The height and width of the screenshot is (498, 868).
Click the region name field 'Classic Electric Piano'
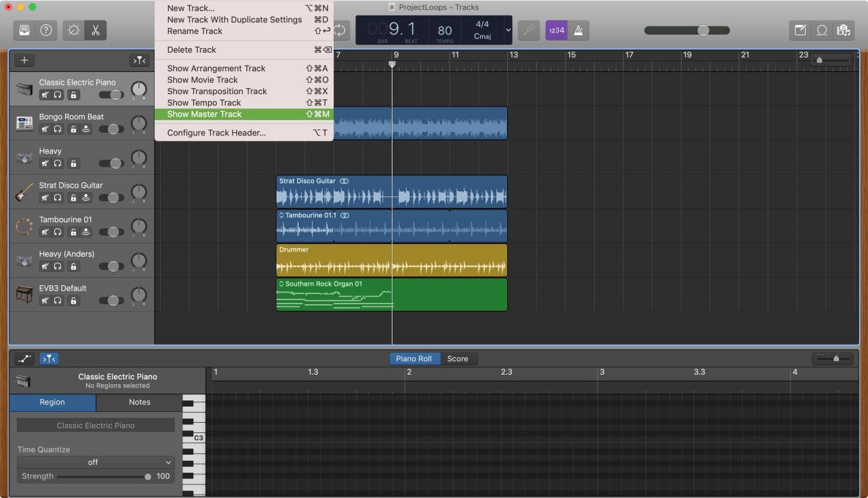tap(96, 426)
